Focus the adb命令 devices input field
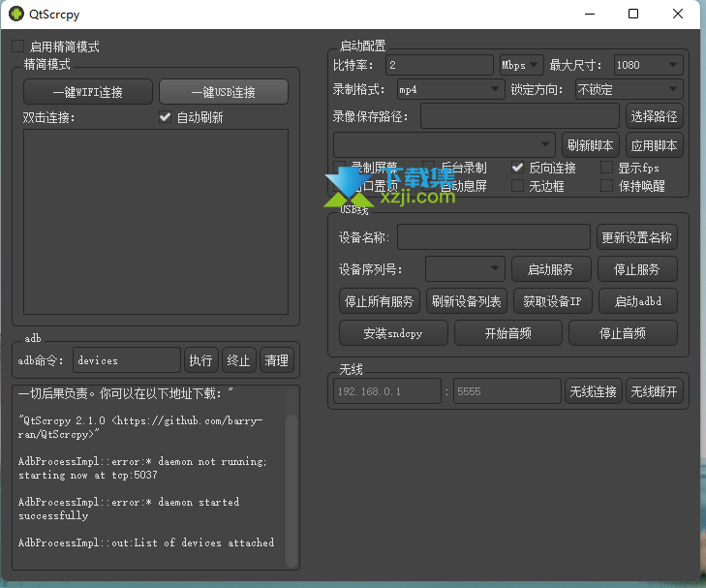The height and width of the screenshot is (588, 706). (x=127, y=359)
